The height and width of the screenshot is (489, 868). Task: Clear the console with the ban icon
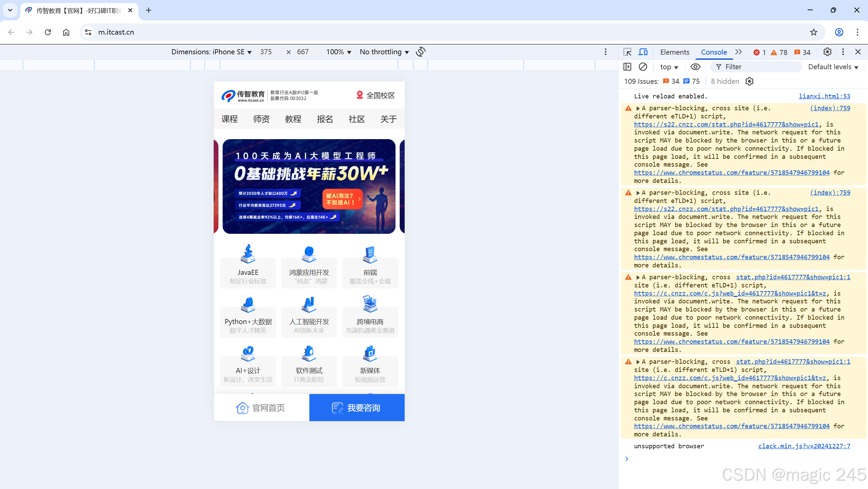(x=643, y=67)
